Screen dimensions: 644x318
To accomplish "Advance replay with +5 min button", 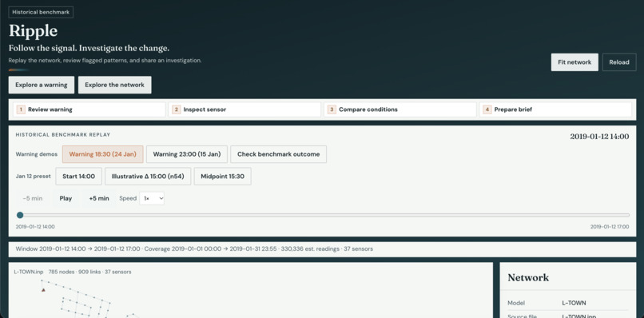I will coord(99,198).
